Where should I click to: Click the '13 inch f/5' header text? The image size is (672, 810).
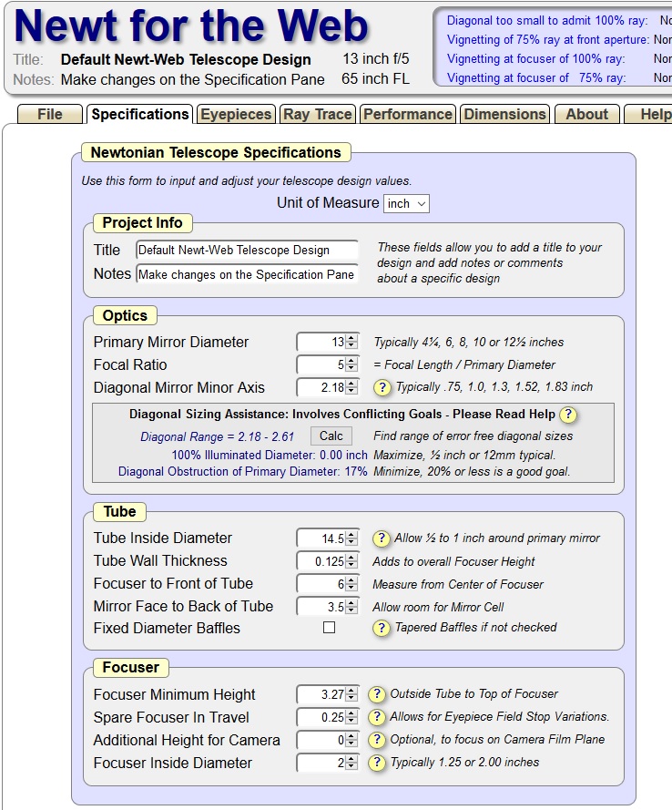tap(376, 59)
